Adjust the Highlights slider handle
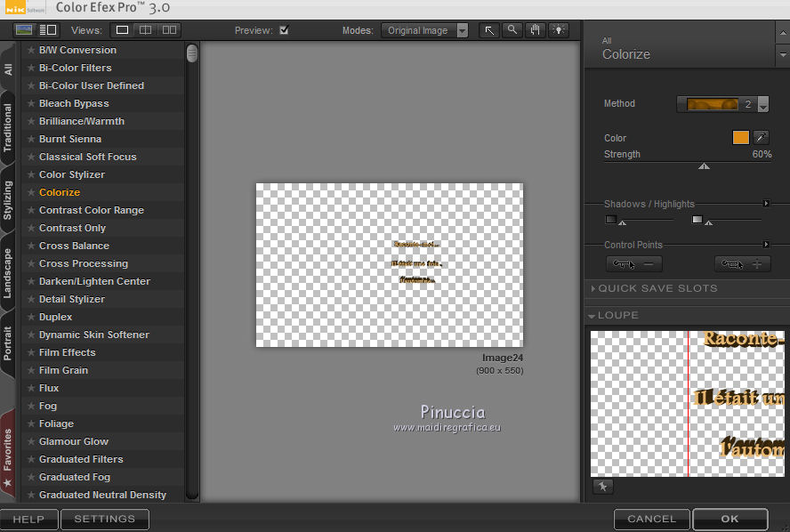Image resolution: width=790 pixels, height=532 pixels. [709, 222]
